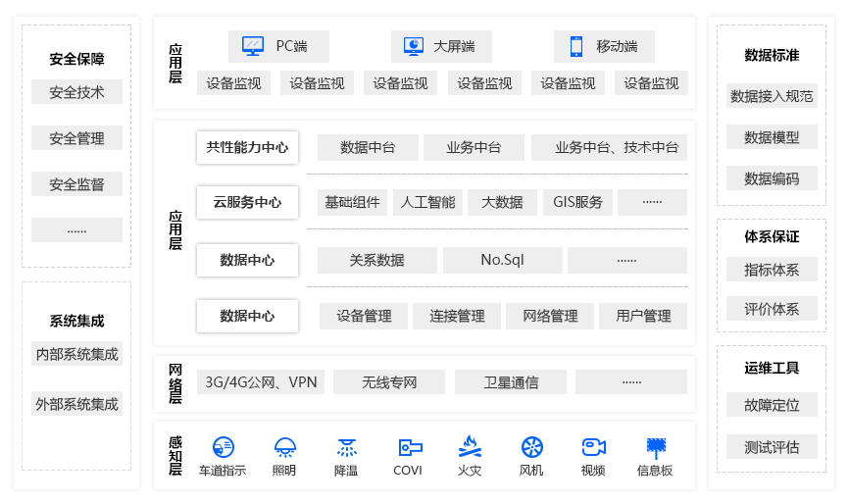Select the 信息板 information board icon
Image resolution: width=849 pixels, height=504 pixels.
pos(655,447)
